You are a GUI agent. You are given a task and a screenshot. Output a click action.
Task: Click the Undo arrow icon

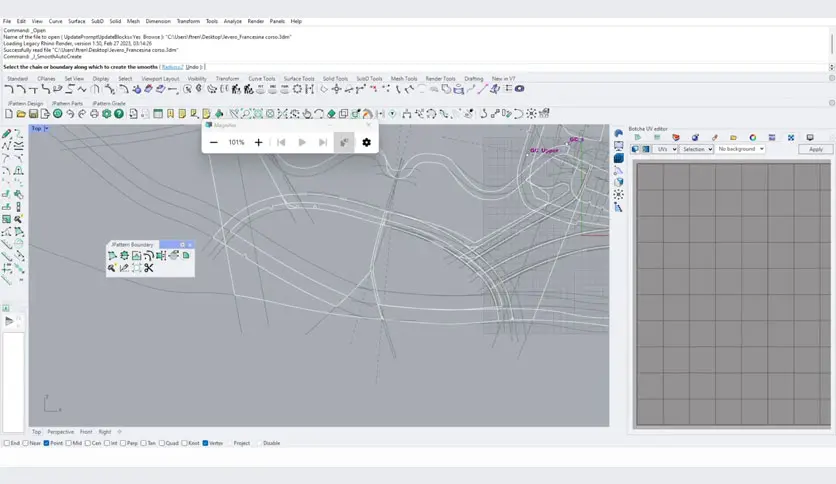coord(70,114)
